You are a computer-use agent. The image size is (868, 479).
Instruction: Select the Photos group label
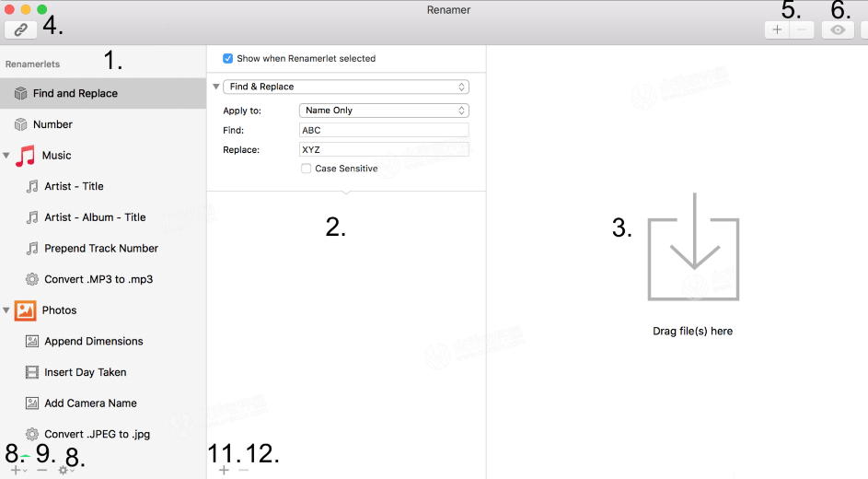(59, 310)
